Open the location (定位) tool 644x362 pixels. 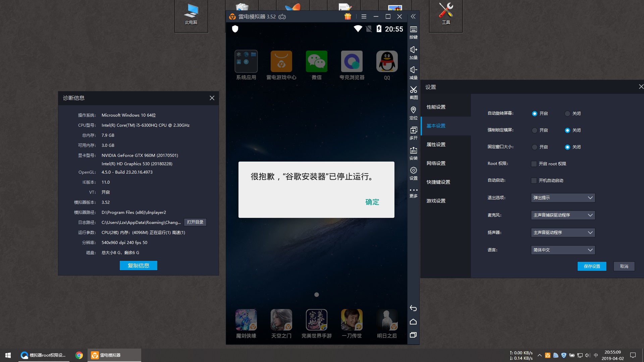[413, 113]
